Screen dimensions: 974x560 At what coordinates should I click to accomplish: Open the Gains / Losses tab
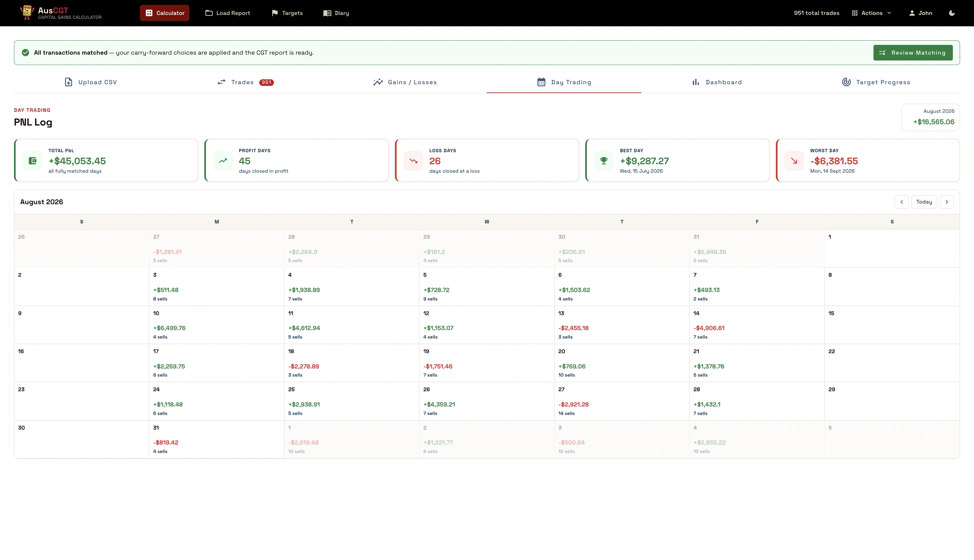pyautogui.click(x=405, y=82)
